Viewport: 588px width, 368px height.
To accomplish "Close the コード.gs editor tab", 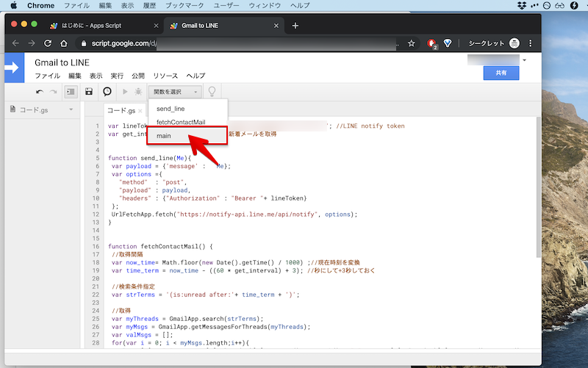I will (143, 111).
